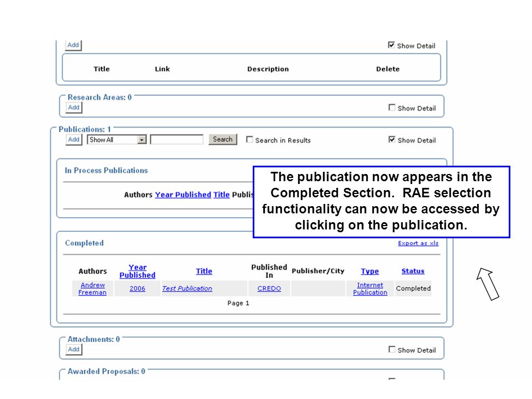Open the Show All dropdown in Publications
The height and width of the screenshot is (399, 532).
click(x=117, y=140)
